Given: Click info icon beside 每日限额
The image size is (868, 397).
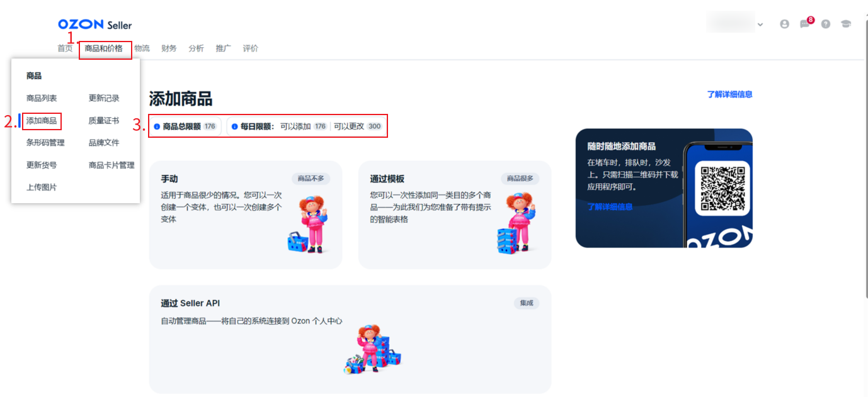Looking at the screenshot, I should (234, 126).
